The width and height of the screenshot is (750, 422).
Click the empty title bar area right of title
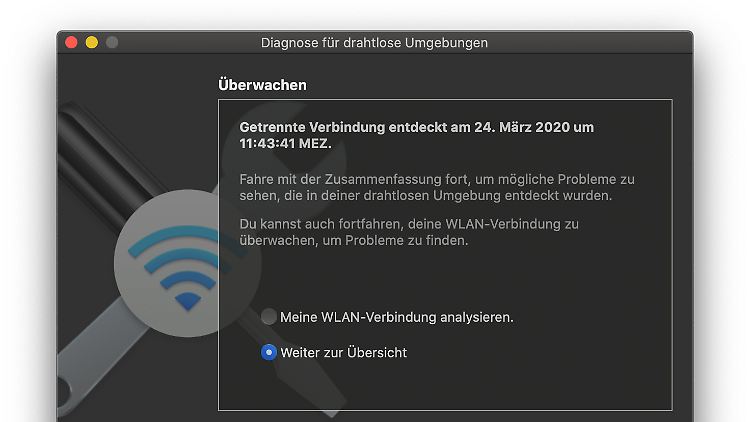[x=588, y=43]
